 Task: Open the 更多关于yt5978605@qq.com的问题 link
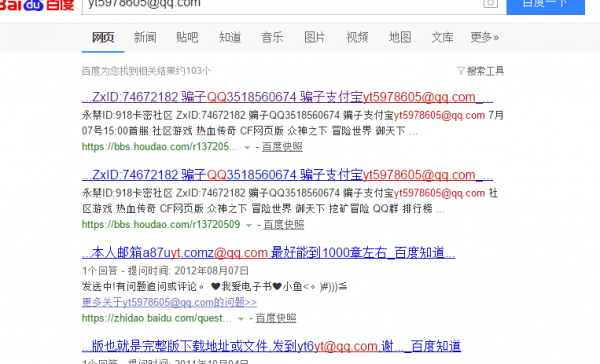(169, 302)
